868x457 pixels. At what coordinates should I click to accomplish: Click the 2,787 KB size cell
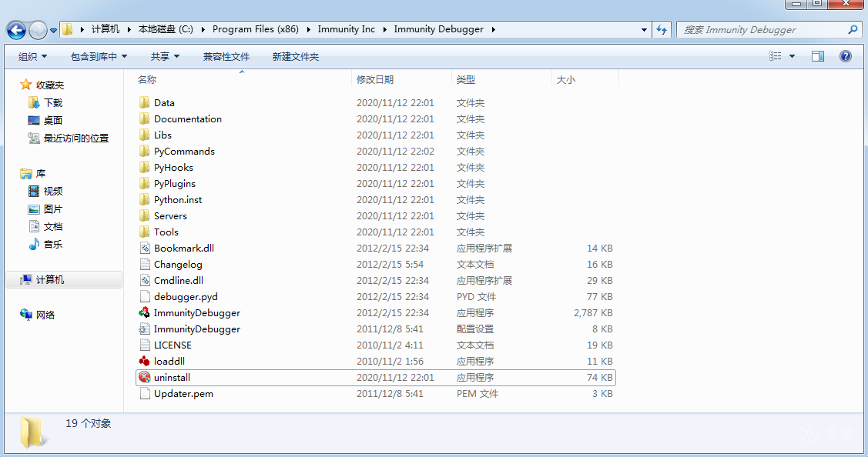(x=593, y=312)
